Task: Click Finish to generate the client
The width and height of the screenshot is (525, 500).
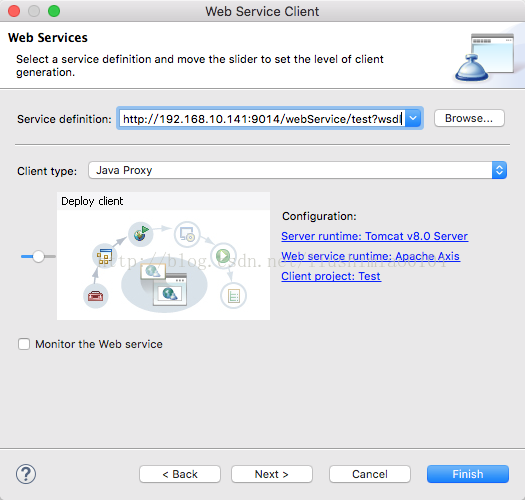Action: point(468,474)
